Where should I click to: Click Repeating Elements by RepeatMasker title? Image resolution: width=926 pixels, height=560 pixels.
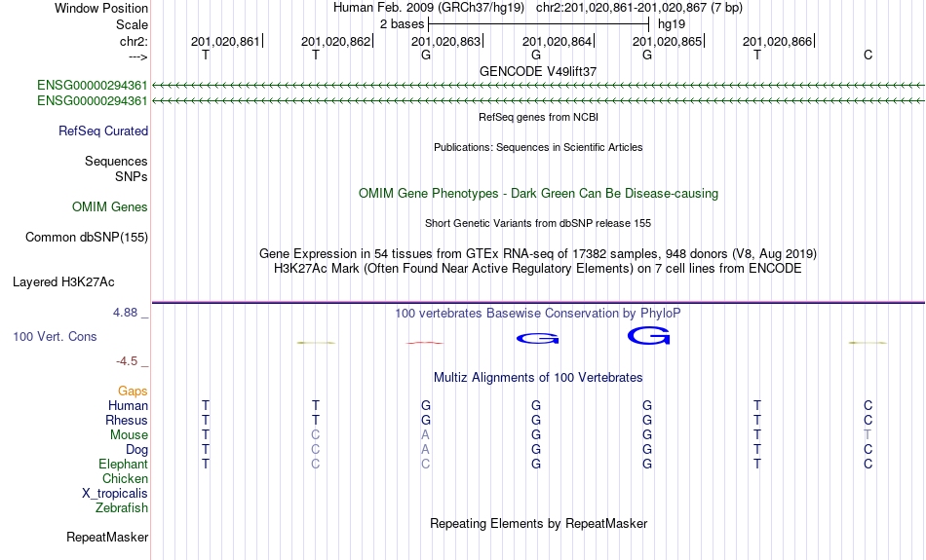tap(539, 523)
